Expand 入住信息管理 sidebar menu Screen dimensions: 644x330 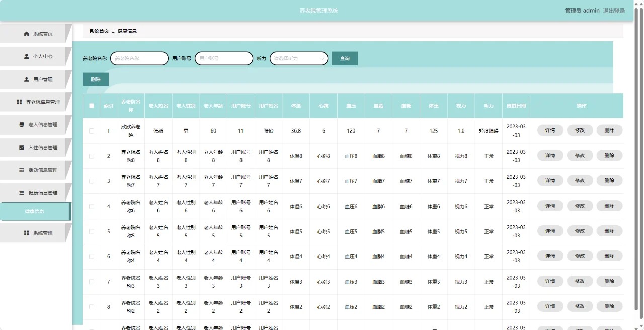[36, 147]
